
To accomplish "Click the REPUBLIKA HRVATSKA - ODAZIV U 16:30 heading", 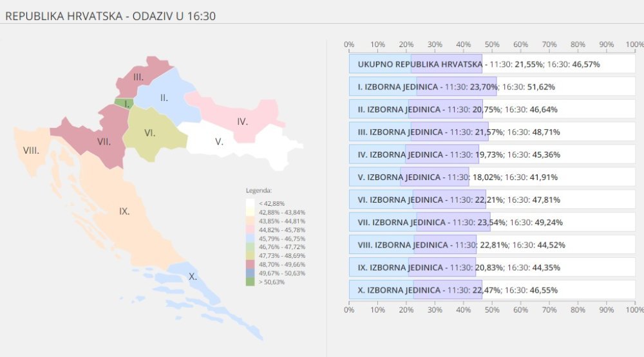I will click(x=110, y=16).
